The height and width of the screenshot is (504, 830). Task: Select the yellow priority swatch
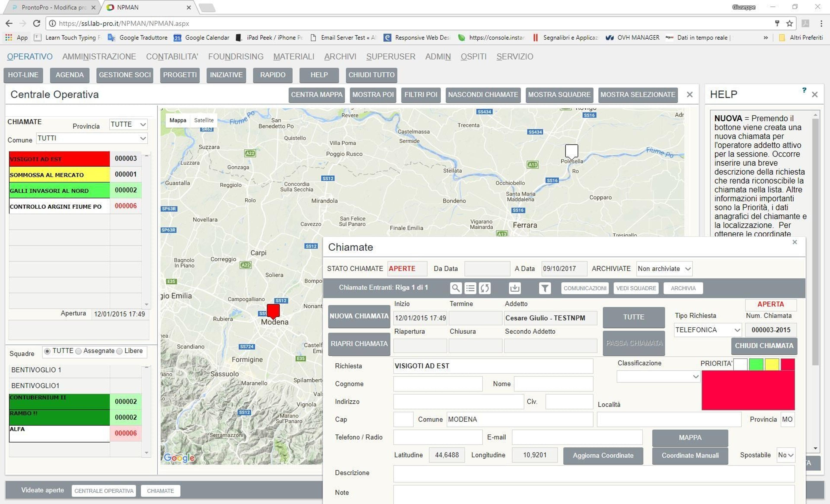pyautogui.click(x=772, y=365)
